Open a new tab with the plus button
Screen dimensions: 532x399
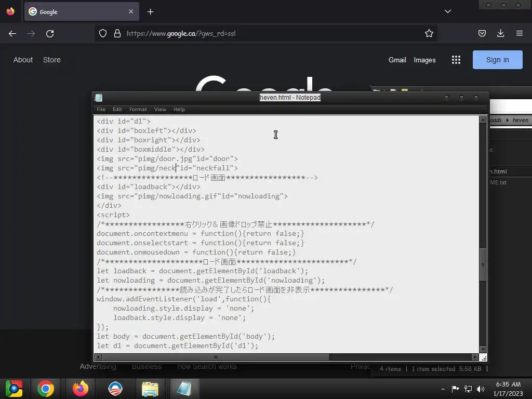click(x=150, y=12)
